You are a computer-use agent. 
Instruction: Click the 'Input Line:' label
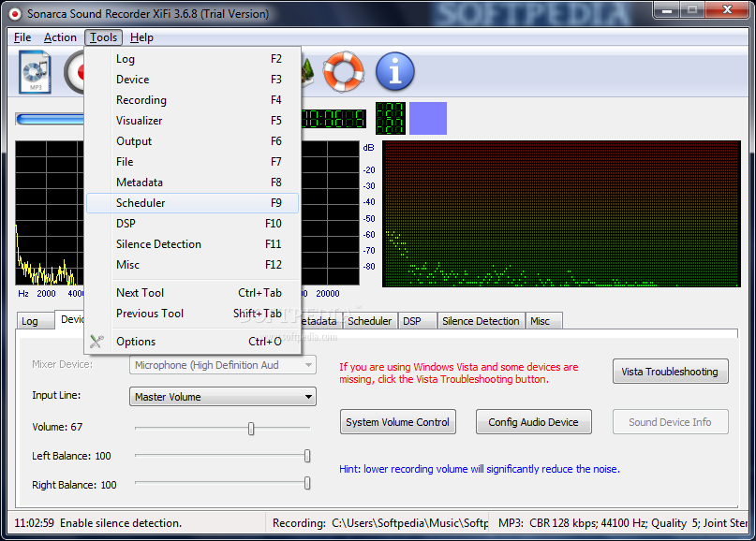click(x=56, y=396)
